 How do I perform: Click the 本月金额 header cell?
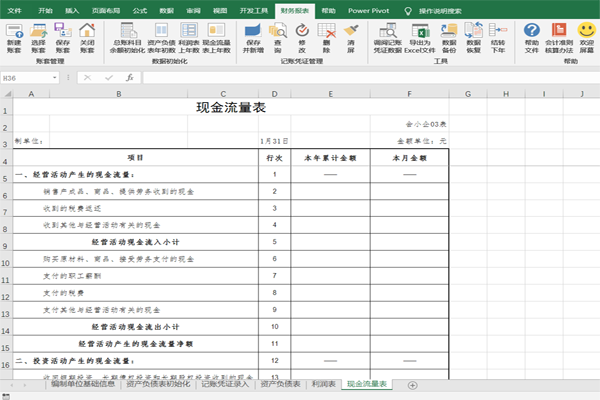409,158
